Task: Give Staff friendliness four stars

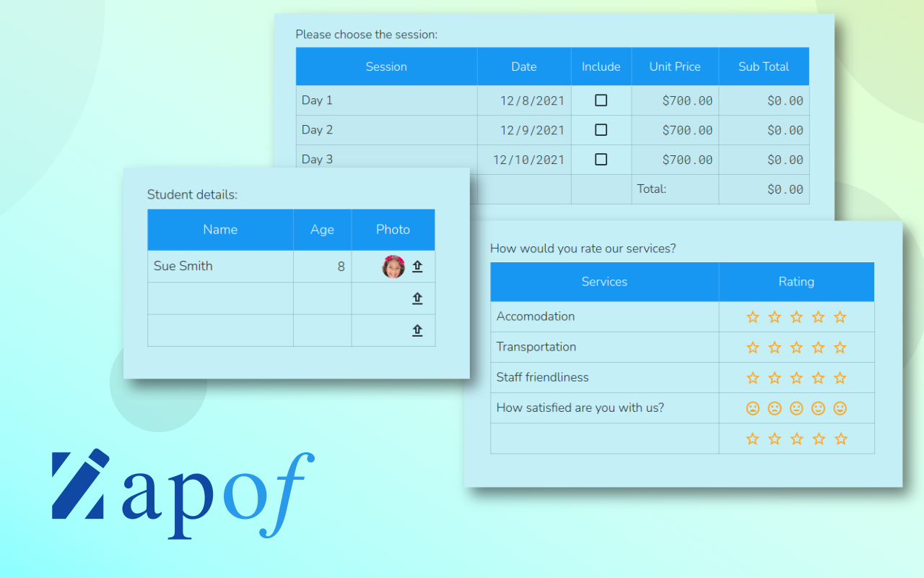Action: click(x=818, y=378)
